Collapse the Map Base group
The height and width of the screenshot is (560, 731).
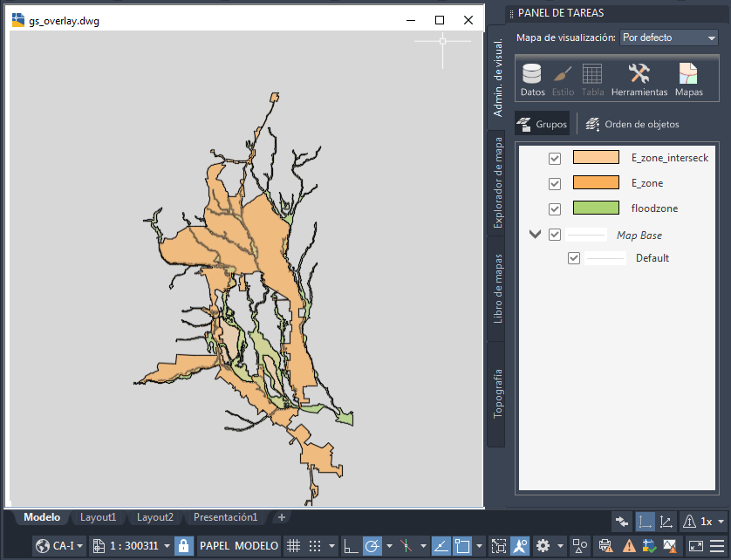point(535,235)
